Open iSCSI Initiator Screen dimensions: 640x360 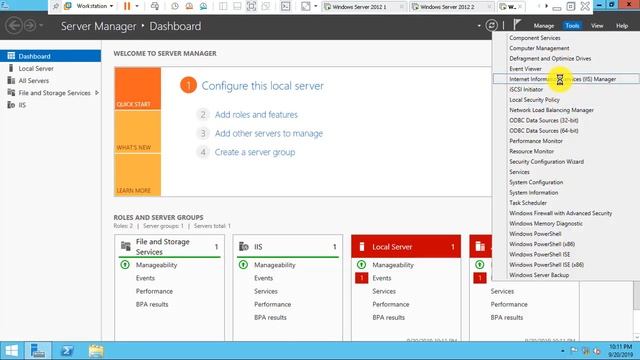coord(526,89)
